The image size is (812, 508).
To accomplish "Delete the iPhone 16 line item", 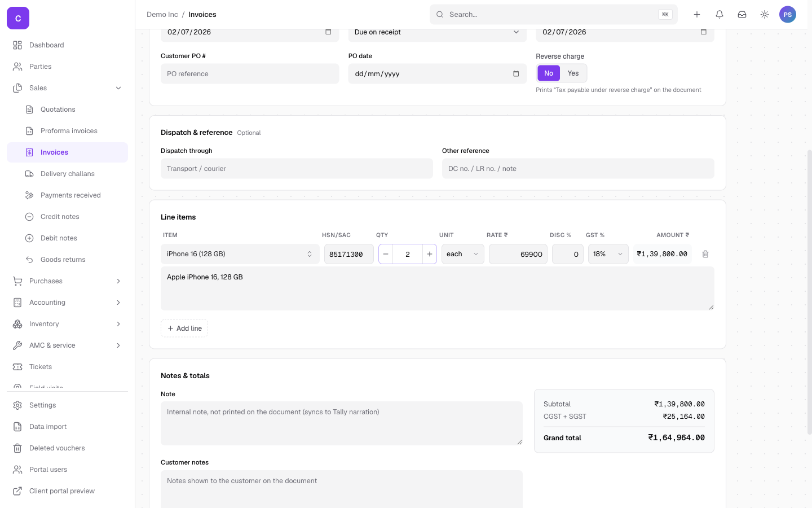I will [705, 254].
